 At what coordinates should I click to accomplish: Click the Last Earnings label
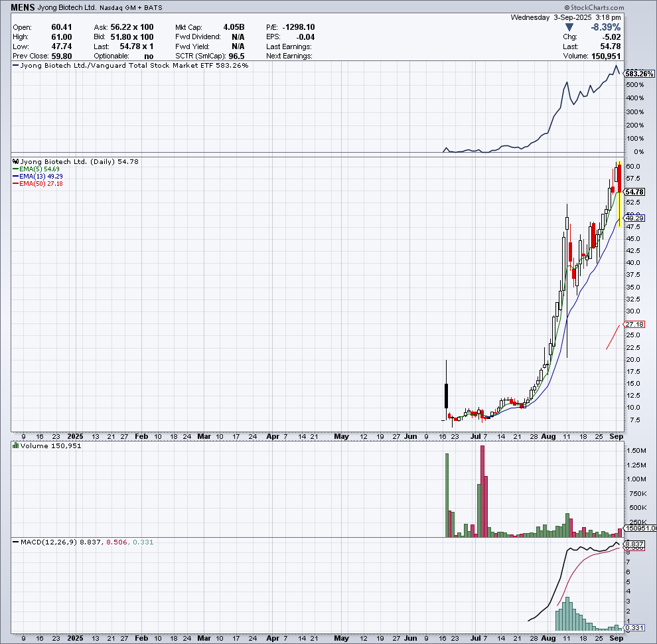click(x=289, y=46)
